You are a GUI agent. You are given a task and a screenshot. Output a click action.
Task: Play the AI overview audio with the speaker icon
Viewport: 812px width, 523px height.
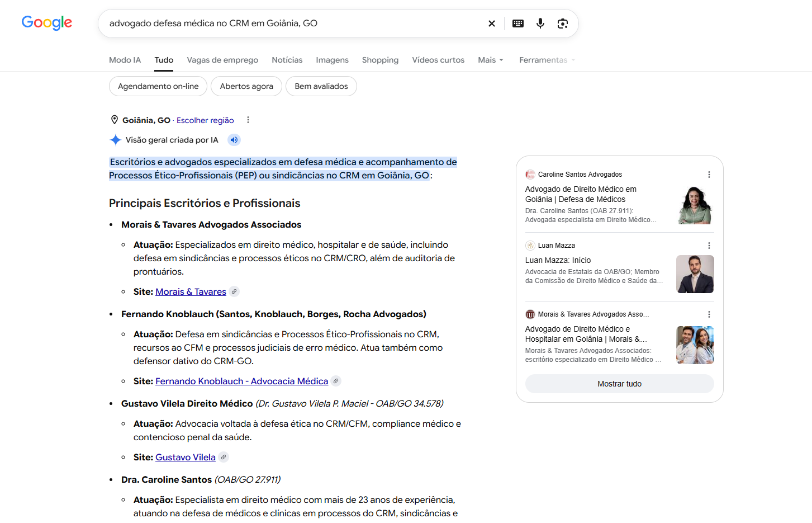(234, 140)
